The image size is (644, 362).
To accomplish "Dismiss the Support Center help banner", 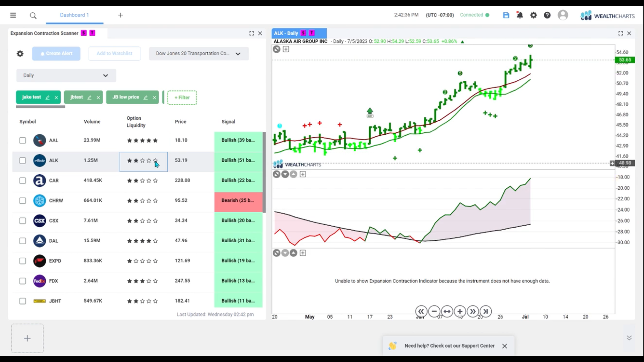I will (504, 346).
